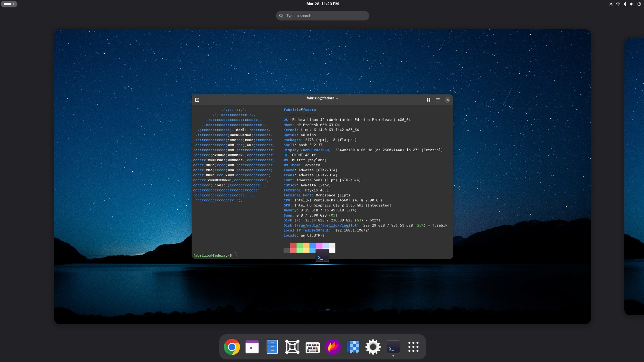Click the 'Display (BenQ PD2705U)' line

pos(363,150)
